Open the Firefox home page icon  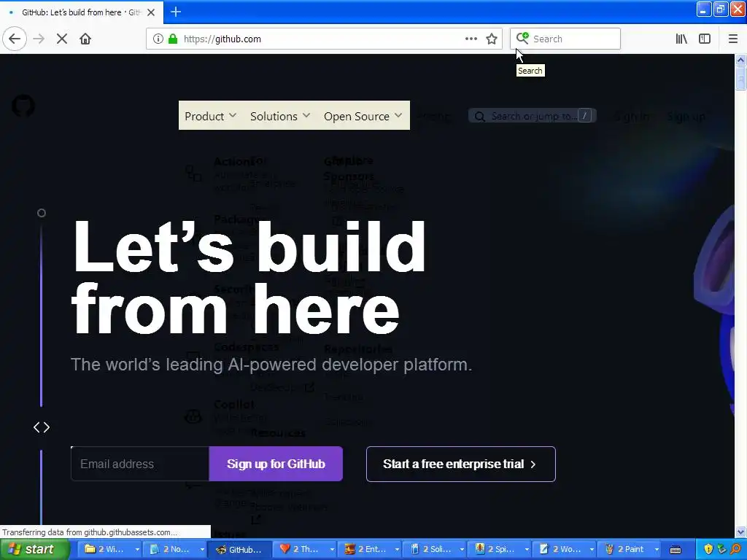85,39
